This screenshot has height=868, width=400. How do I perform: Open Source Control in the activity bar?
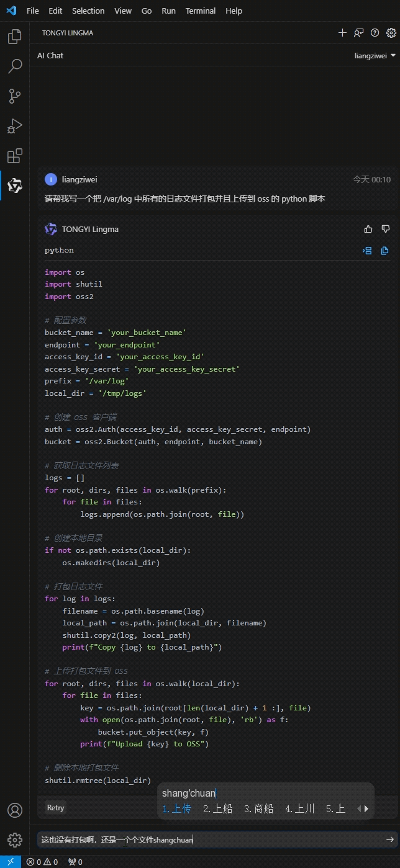coord(15,96)
